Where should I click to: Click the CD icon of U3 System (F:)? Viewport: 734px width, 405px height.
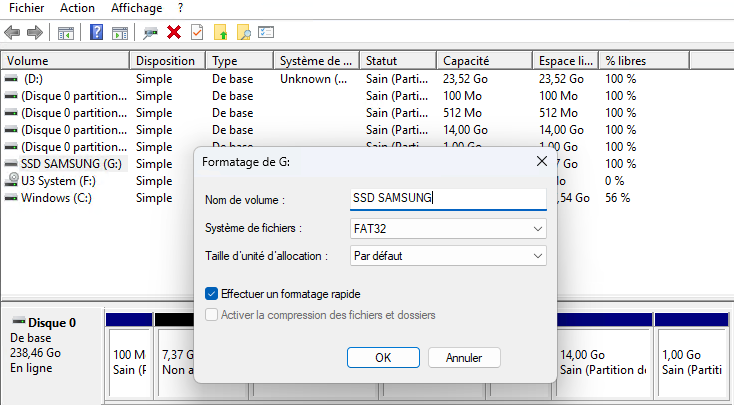11,180
